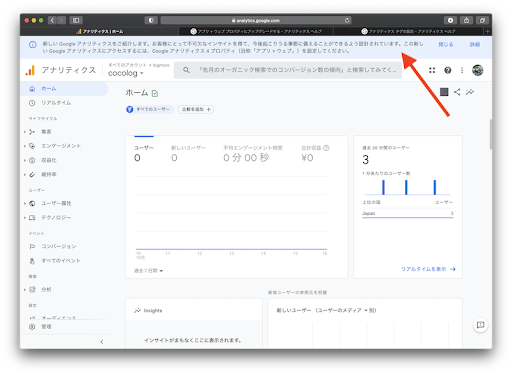Click the Safari share icon
Viewport: 512px width, 375px height.
pyautogui.click(x=466, y=20)
